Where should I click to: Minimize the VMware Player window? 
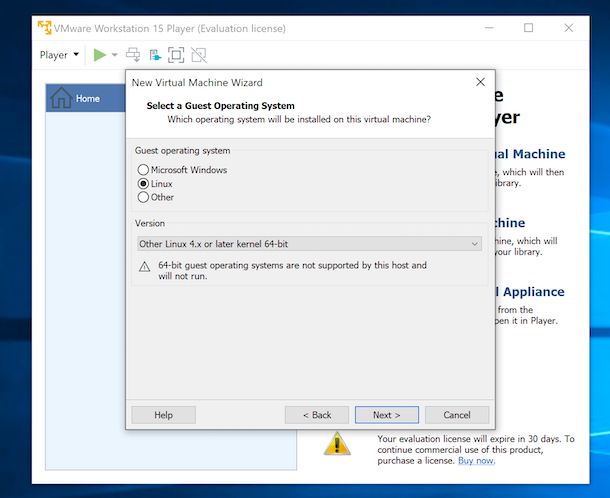tap(489, 28)
